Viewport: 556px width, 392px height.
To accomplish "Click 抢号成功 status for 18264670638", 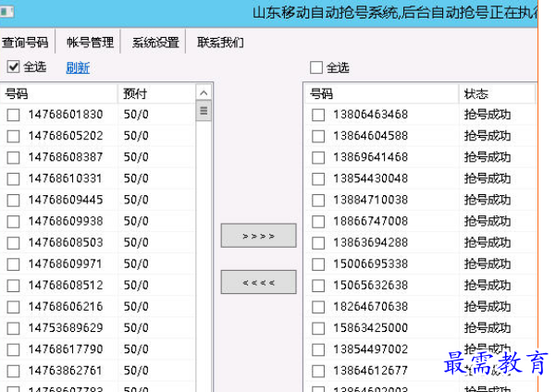I will click(488, 307).
